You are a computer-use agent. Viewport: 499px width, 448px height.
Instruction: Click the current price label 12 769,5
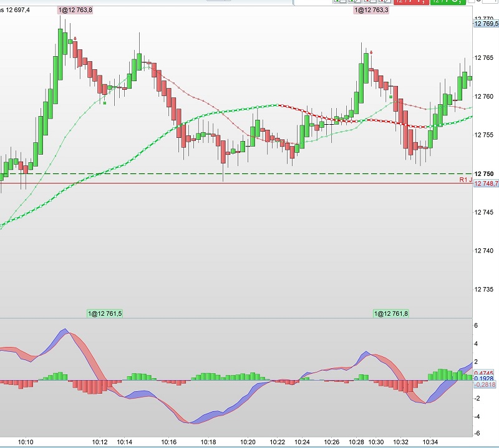pos(486,24)
